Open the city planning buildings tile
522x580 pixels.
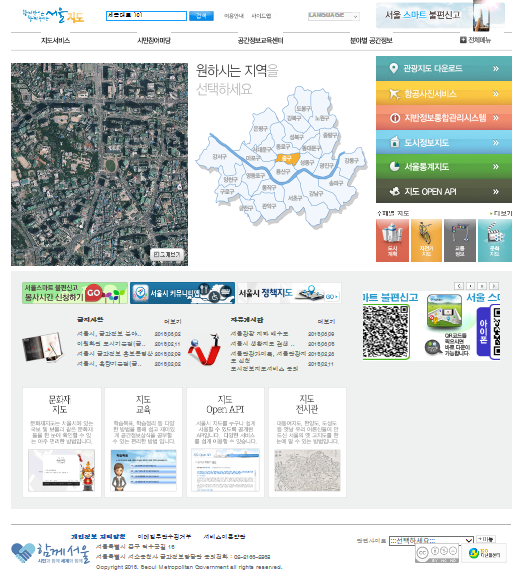tap(392, 240)
